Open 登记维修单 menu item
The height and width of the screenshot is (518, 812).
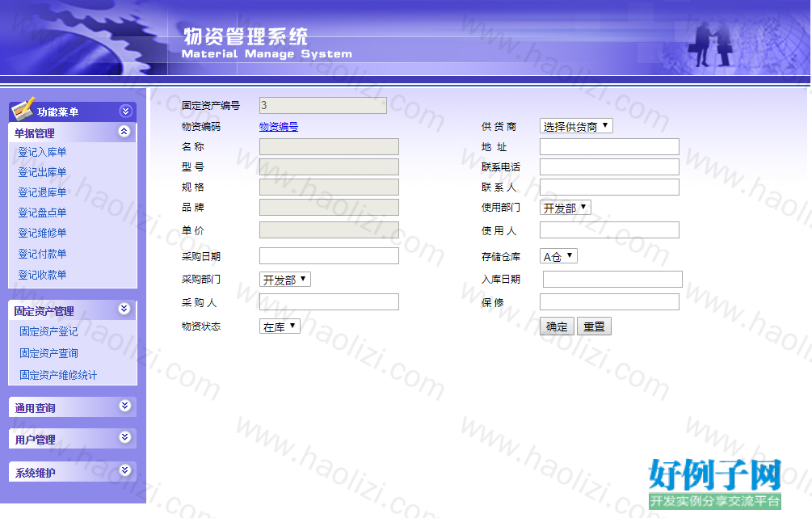coord(43,233)
